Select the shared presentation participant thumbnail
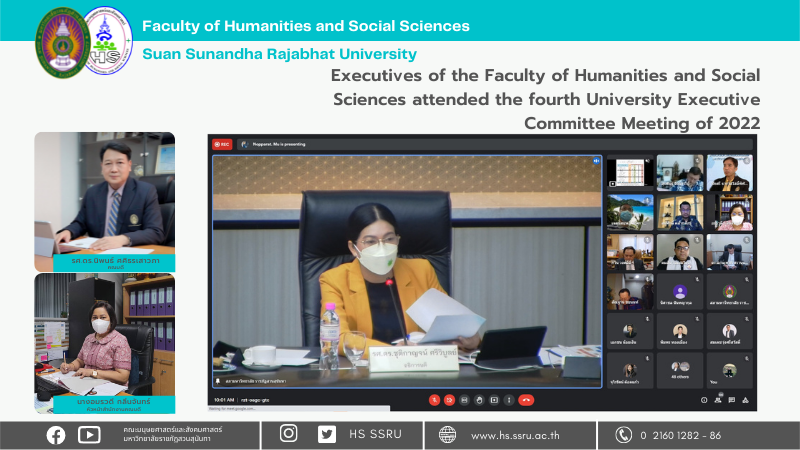This screenshot has height=450, width=800. click(630, 173)
